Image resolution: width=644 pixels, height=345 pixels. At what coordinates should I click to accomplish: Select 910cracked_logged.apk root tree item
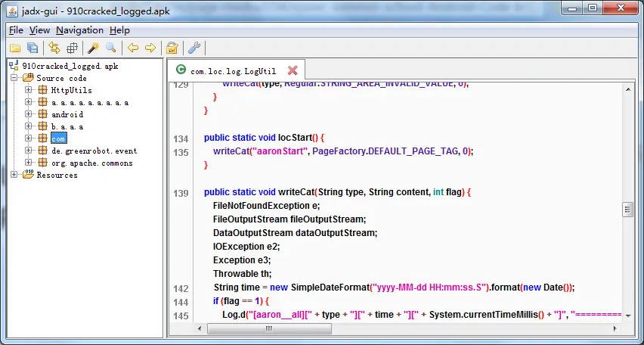coord(70,66)
